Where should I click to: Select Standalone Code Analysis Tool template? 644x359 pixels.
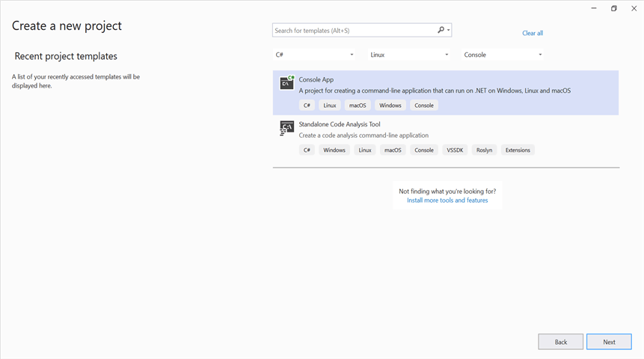pos(340,124)
